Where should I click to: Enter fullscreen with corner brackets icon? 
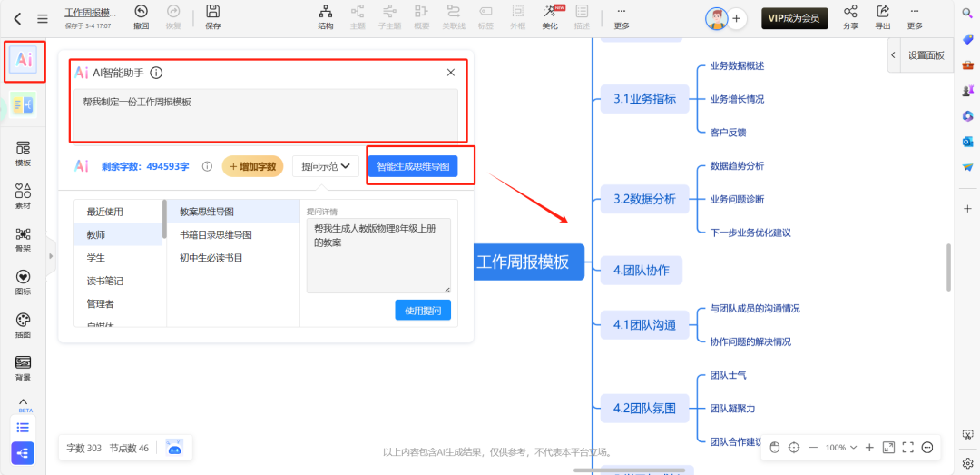(x=908, y=448)
